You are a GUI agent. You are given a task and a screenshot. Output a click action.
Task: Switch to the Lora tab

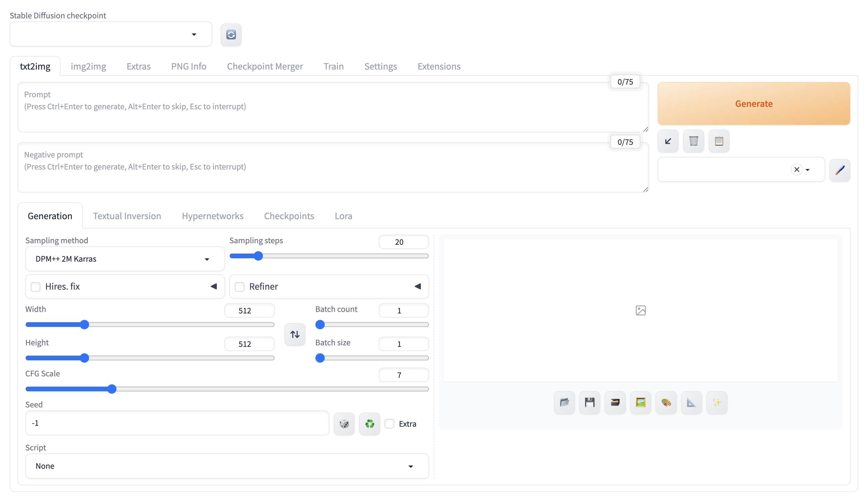pyautogui.click(x=343, y=216)
